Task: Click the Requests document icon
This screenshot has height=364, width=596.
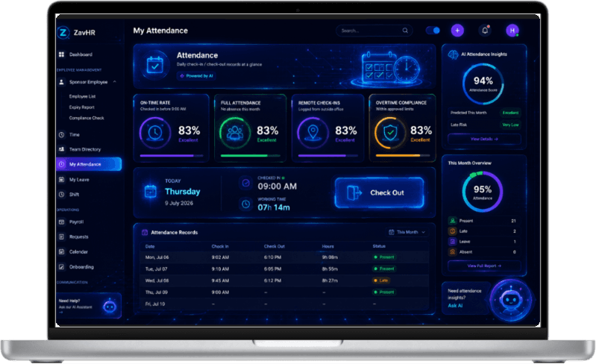Action: click(x=61, y=236)
